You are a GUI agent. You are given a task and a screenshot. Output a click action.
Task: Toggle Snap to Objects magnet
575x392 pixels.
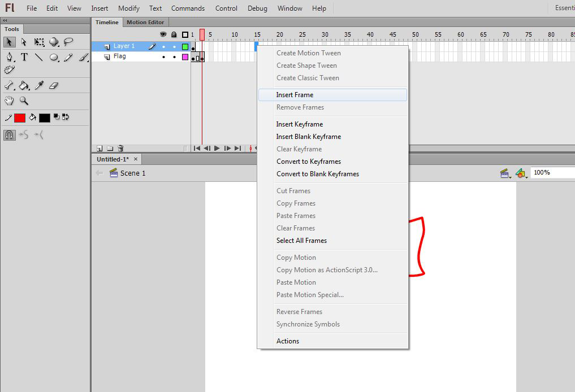coord(9,135)
